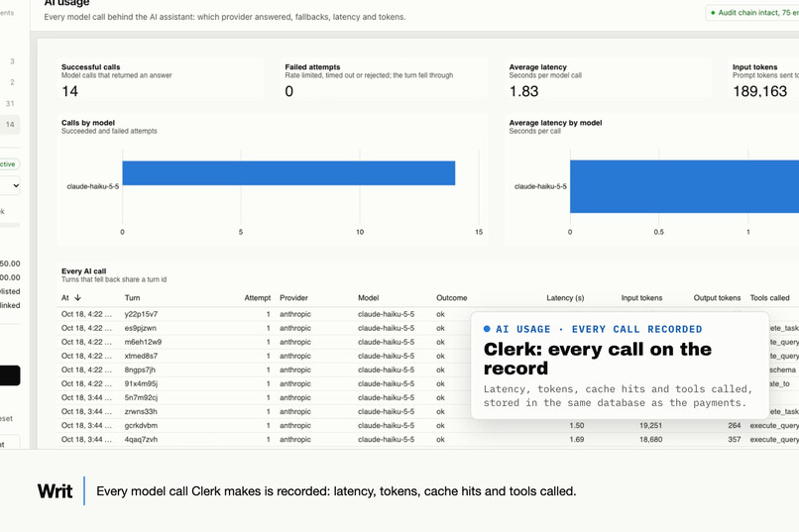
Task: Click the Successful calls value 14
Action: (x=69, y=91)
